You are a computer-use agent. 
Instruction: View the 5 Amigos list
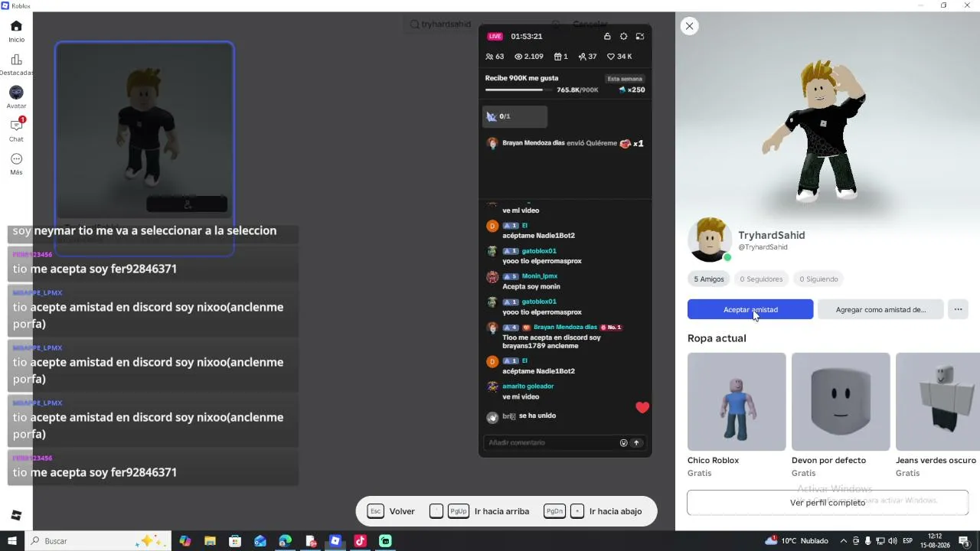coord(709,279)
